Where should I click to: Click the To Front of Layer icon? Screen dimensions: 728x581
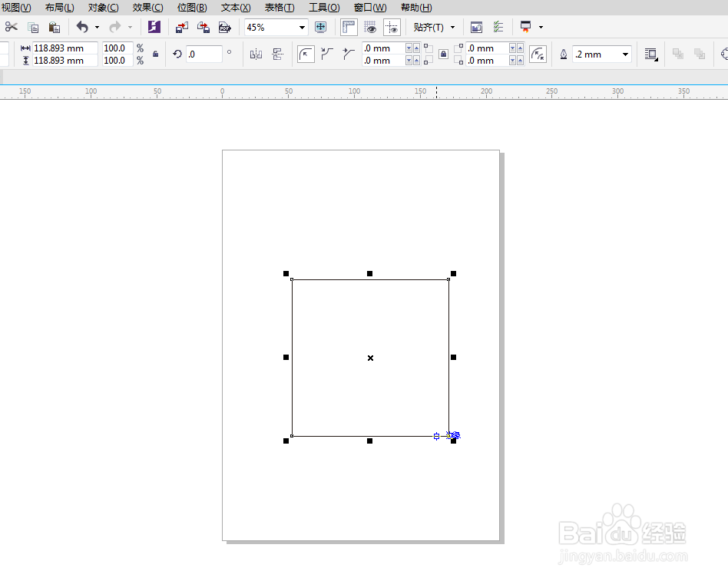tap(678, 54)
